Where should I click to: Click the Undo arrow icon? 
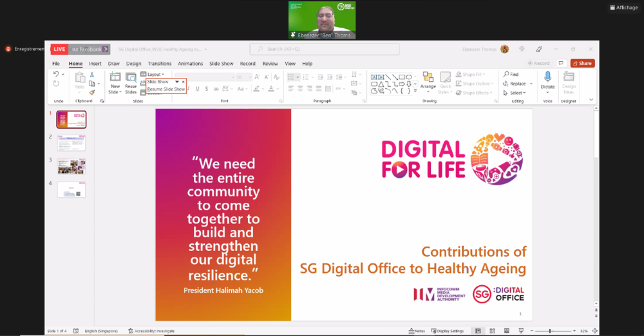click(x=56, y=75)
